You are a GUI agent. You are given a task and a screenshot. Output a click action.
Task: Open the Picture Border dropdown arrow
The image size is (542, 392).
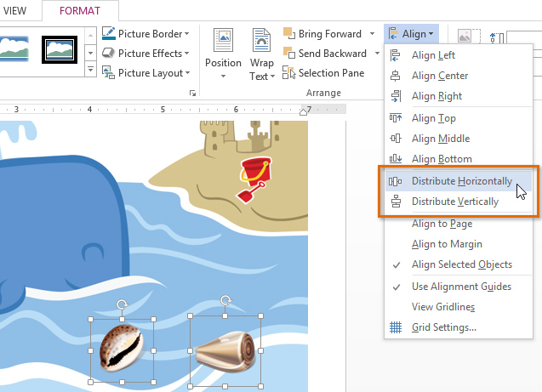(187, 34)
